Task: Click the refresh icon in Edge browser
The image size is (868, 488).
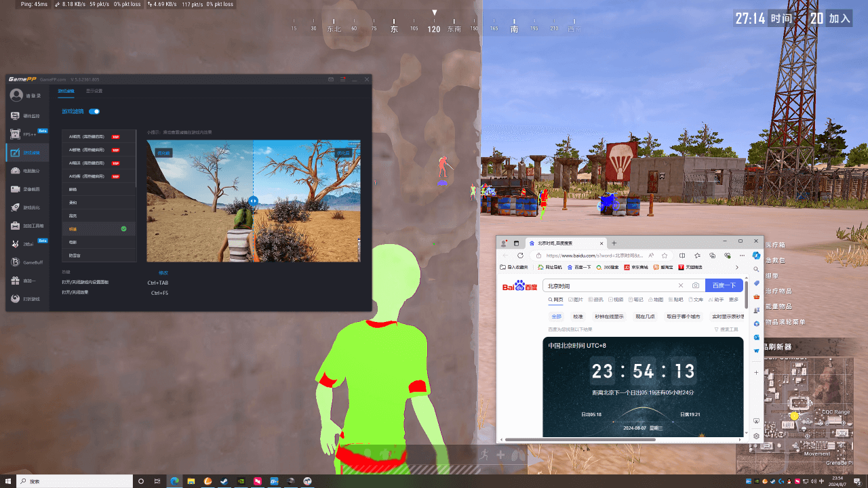Action: click(520, 256)
